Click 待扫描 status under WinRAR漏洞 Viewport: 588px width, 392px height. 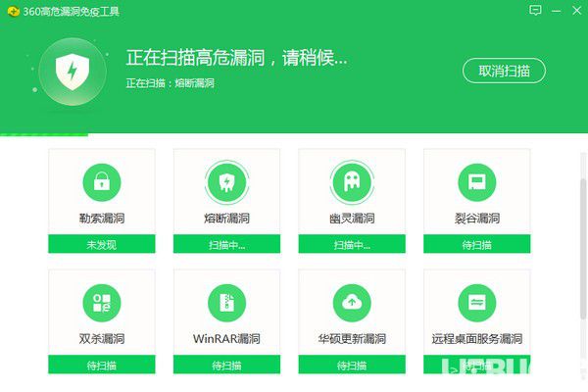(x=226, y=365)
